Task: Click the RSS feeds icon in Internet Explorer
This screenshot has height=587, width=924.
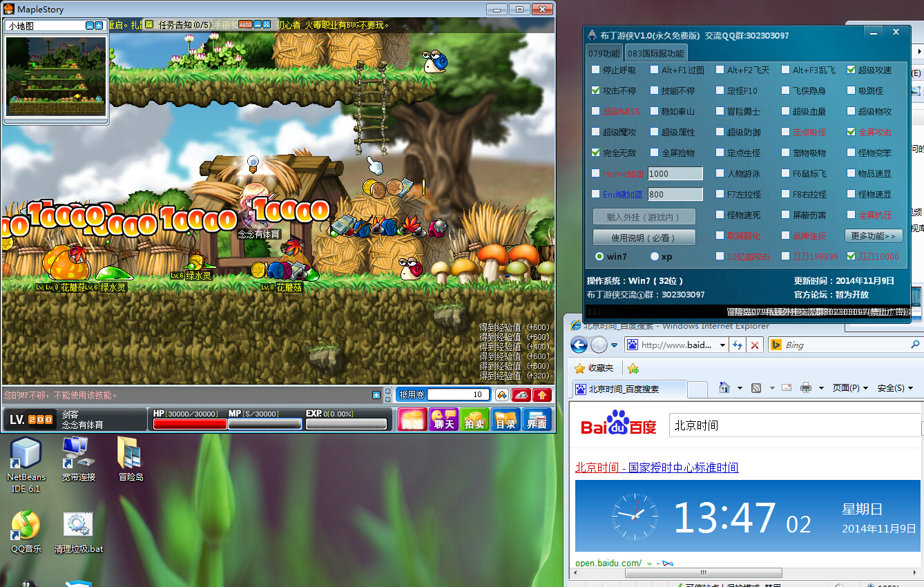Action: tap(756, 388)
